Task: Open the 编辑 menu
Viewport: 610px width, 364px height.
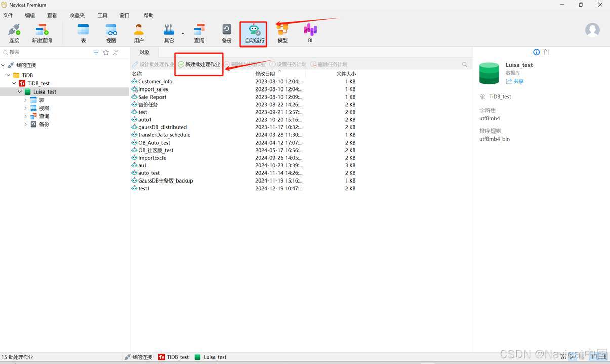Action: tap(30, 16)
